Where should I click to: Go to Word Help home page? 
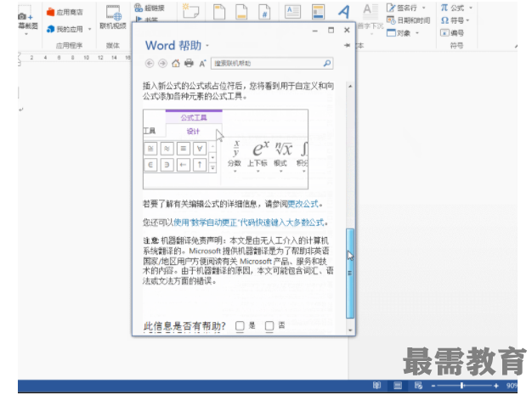click(175, 64)
